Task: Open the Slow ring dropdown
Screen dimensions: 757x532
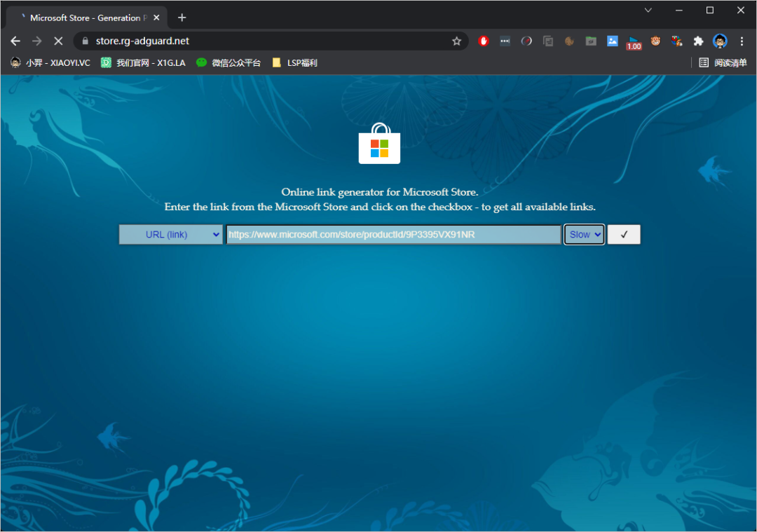Action: pos(584,235)
